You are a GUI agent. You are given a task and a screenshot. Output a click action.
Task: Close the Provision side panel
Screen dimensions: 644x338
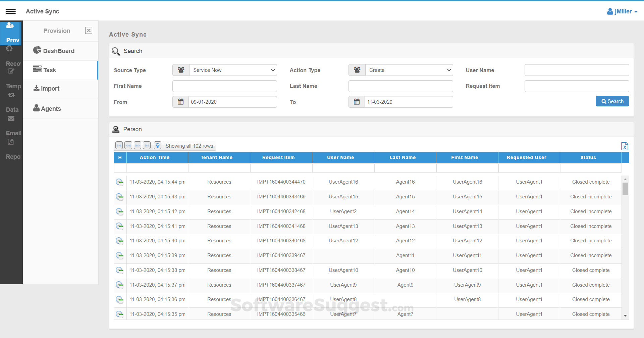click(x=89, y=31)
